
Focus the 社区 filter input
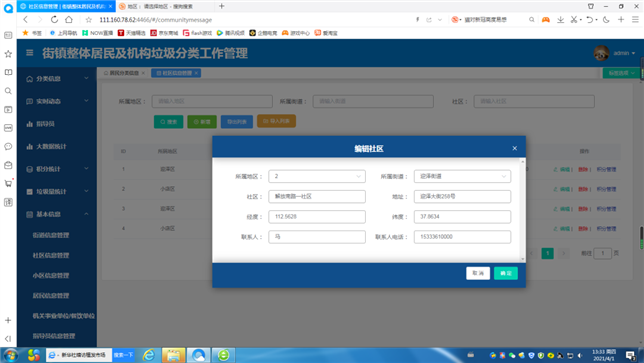tap(534, 101)
